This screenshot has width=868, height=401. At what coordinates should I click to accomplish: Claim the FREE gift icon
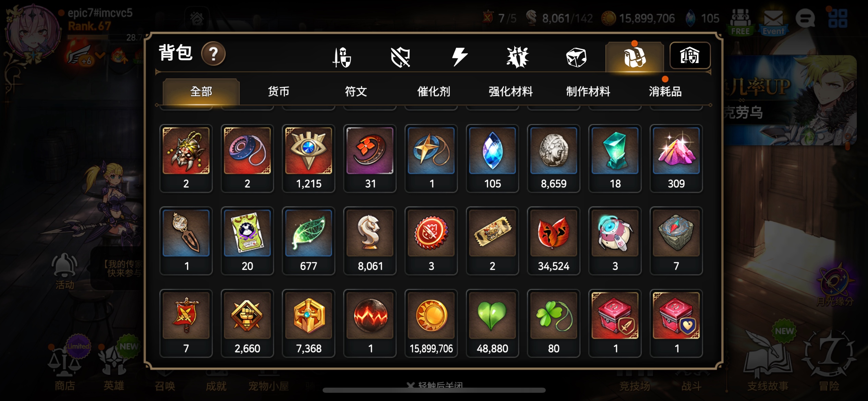coord(740,22)
